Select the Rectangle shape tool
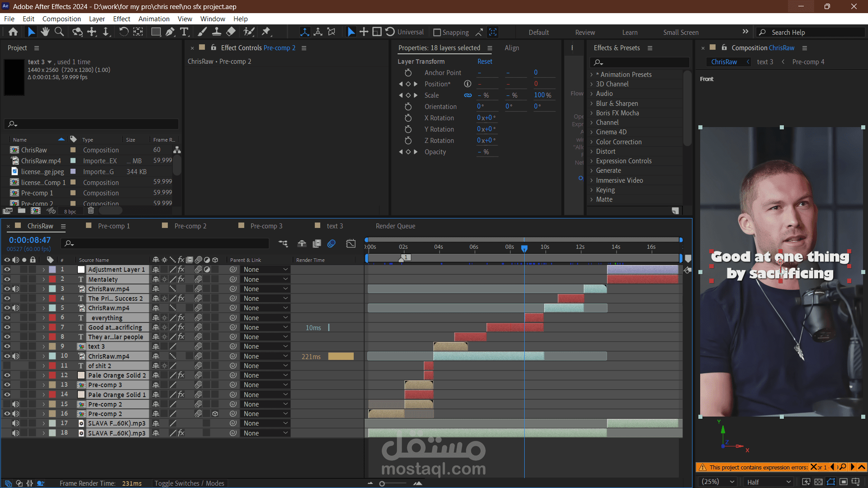Image resolution: width=868 pixels, height=488 pixels. tap(156, 32)
